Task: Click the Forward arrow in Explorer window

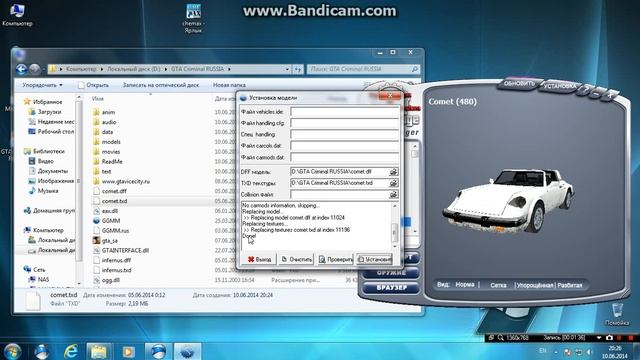Action: coord(34,69)
